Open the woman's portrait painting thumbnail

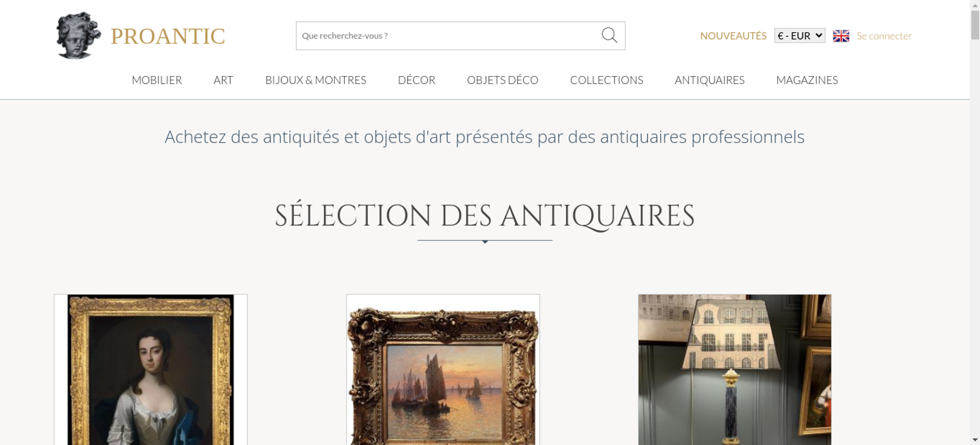150,370
